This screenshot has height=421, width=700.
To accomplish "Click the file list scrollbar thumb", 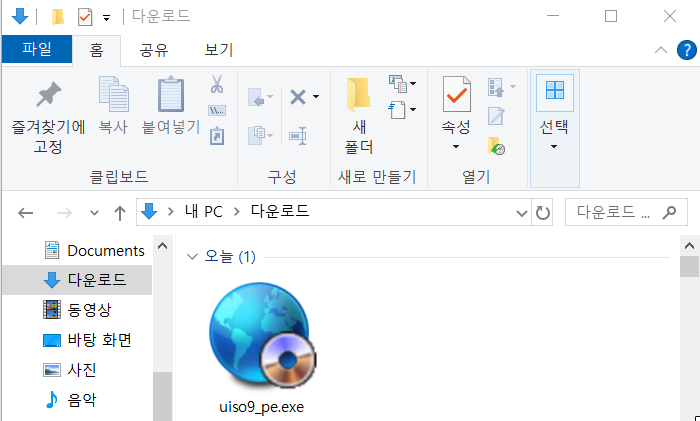I will (690, 267).
